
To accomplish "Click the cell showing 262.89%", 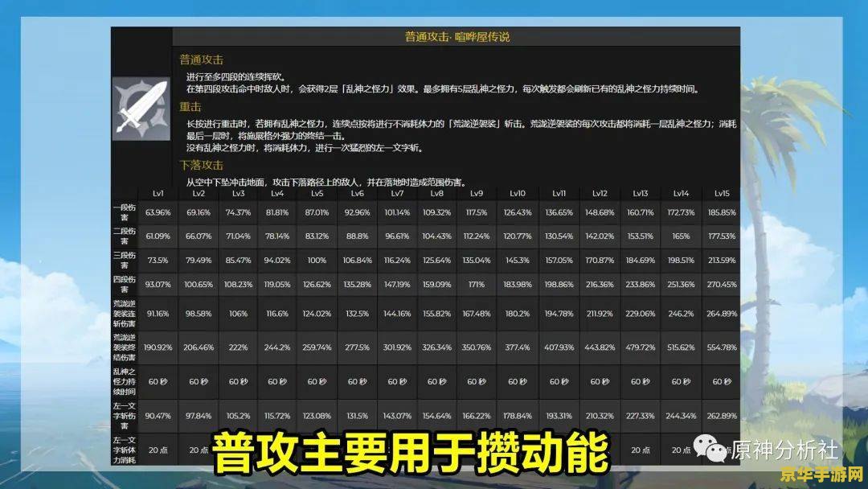I will (721, 416).
